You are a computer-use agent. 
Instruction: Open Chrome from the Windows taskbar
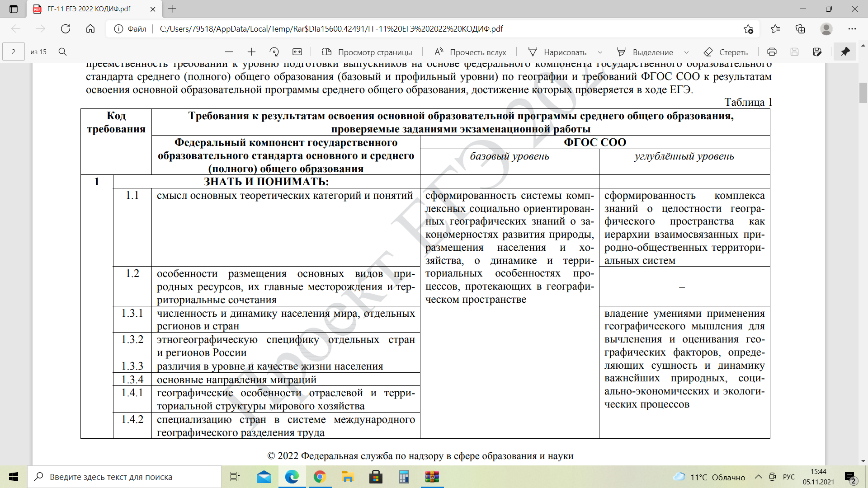320,477
